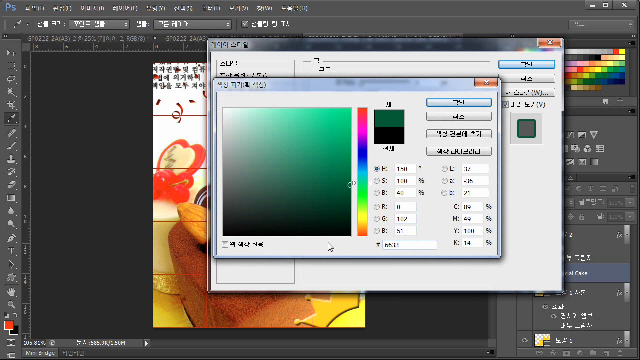Open the Edit menu

[x=62, y=8]
